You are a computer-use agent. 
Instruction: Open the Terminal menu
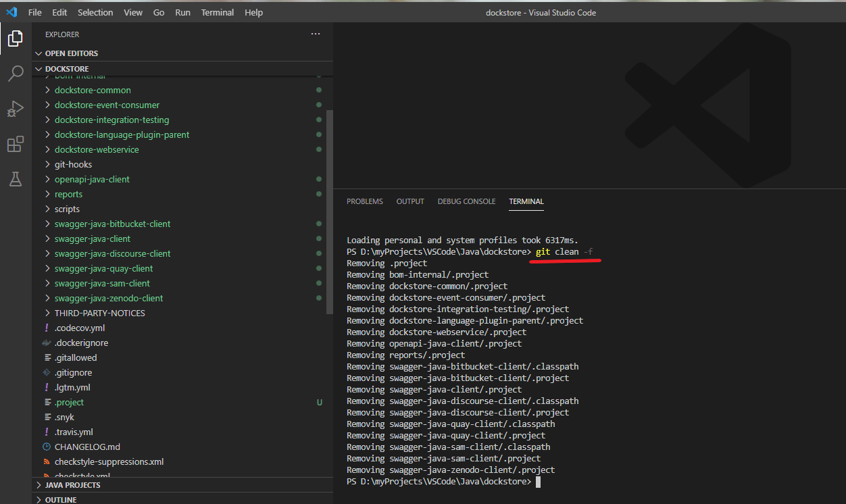(x=218, y=12)
